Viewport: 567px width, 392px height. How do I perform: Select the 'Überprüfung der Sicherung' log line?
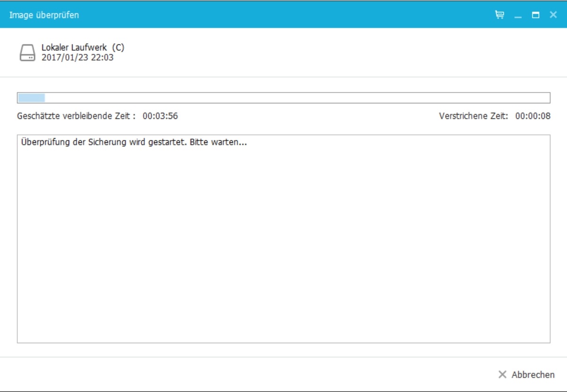click(x=134, y=143)
